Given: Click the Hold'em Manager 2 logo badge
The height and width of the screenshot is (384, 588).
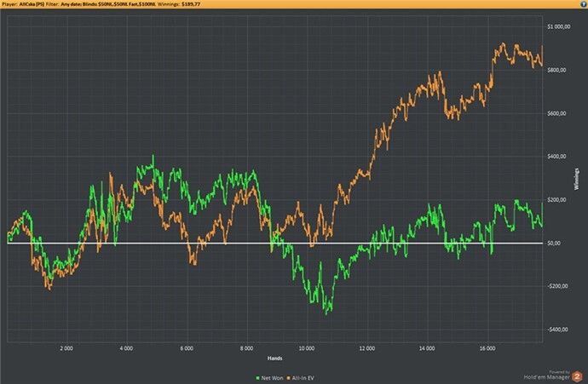Looking at the screenshot, I should tap(576, 375).
